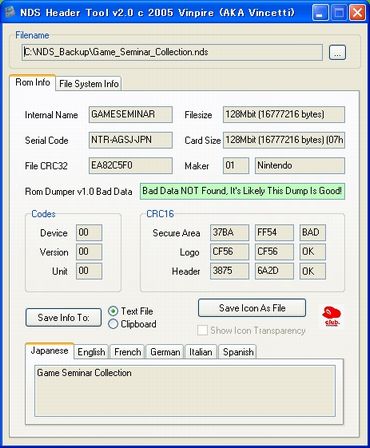This screenshot has width=370, height=448.
Task: Minimize the NDS Header Tool window
Action: pyautogui.click(x=320, y=13)
